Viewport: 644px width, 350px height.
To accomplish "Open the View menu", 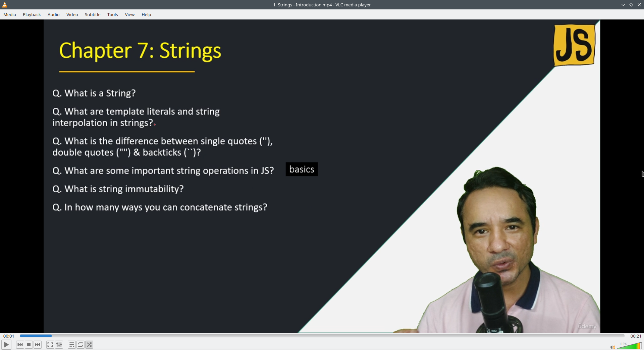I will click(x=130, y=14).
